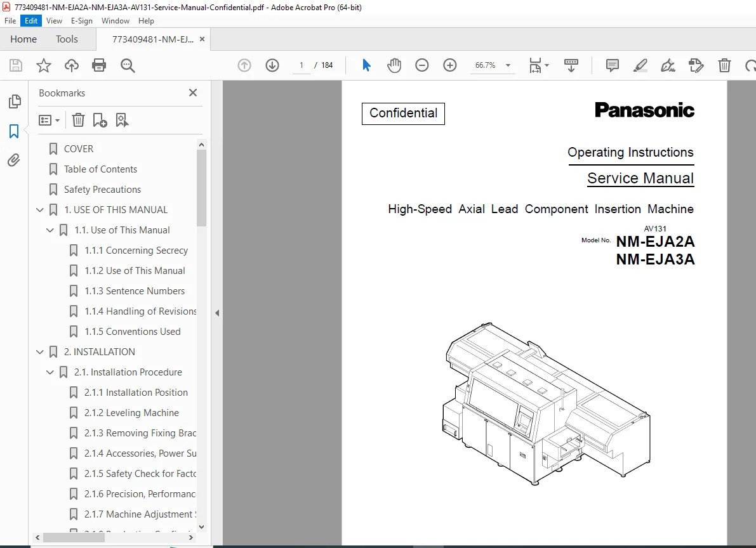Close the Bookmarks panel
The width and height of the screenshot is (756, 548).
tap(193, 93)
